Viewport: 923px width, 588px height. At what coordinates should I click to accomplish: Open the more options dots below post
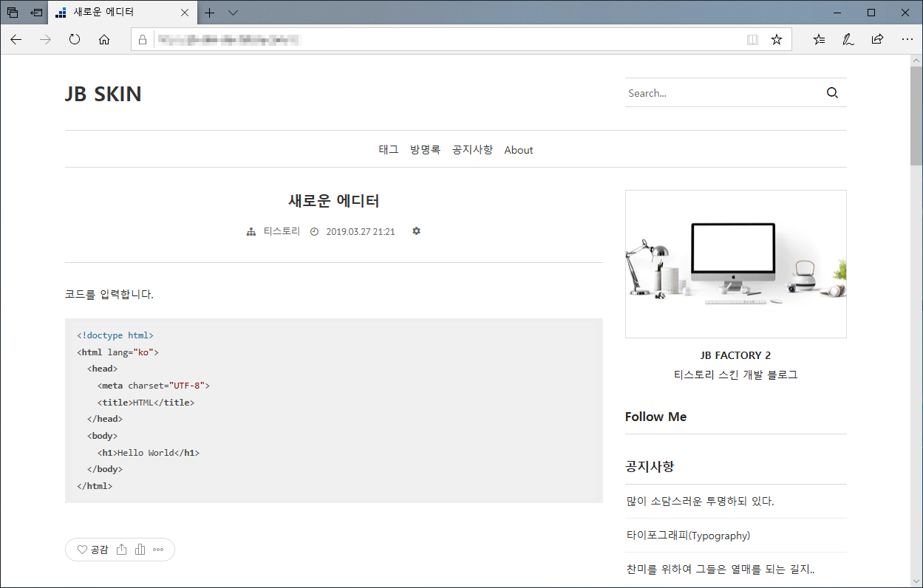[x=158, y=550]
